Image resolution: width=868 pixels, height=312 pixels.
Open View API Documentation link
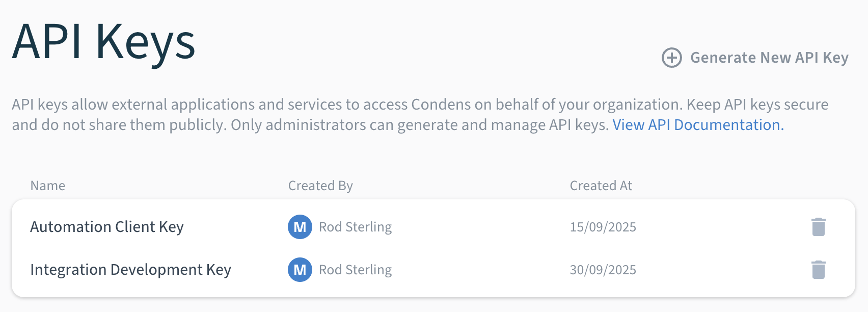698,125
